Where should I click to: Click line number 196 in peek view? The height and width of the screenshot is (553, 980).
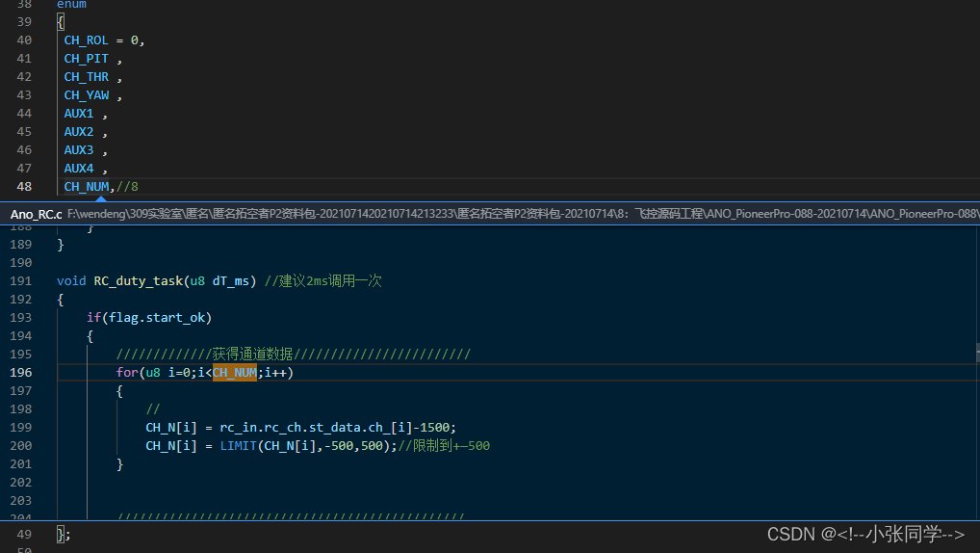click(20, 372)
